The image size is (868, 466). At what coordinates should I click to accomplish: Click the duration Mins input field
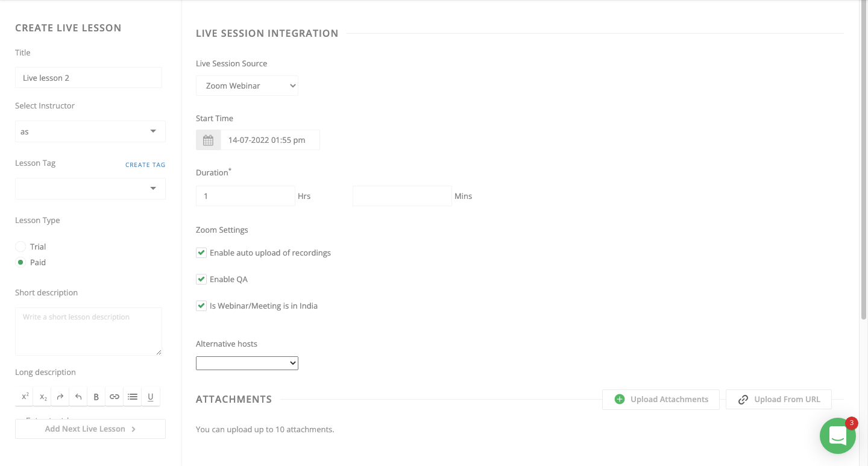pos(402,196)
